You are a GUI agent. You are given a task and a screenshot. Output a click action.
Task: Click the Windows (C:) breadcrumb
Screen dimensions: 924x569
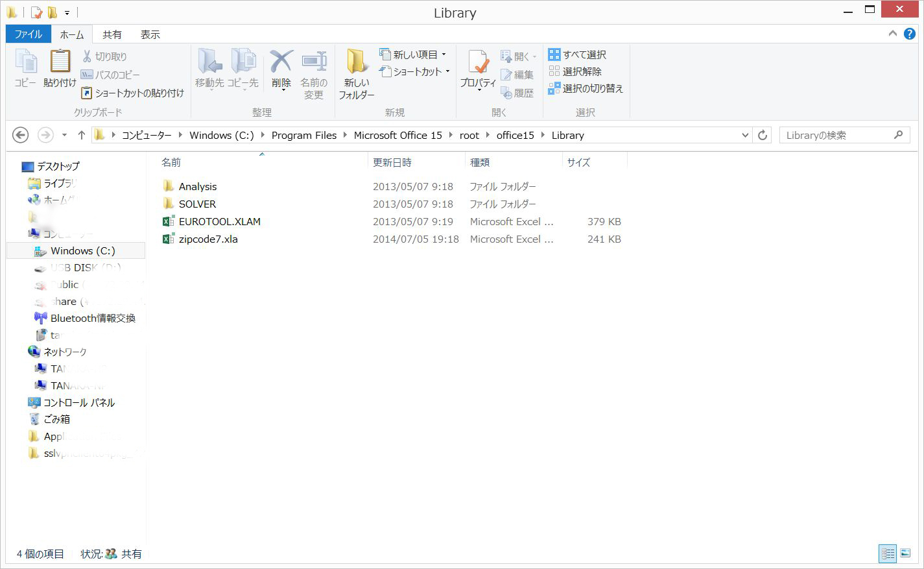[x=222, y=135]
